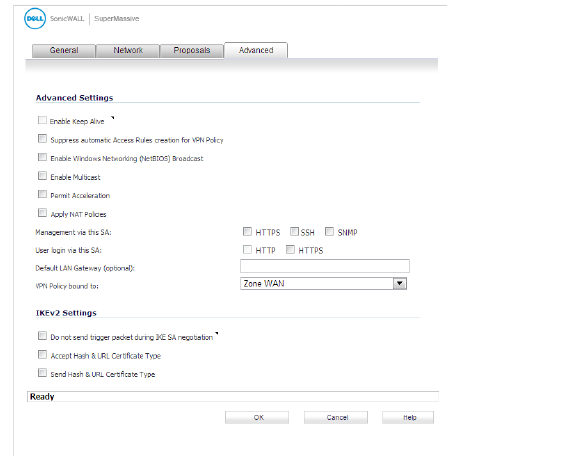This screenshot has width=576, height=463.
Task: Check Suppress automatic Access Rules creation
Action: [x=42, y=139]
